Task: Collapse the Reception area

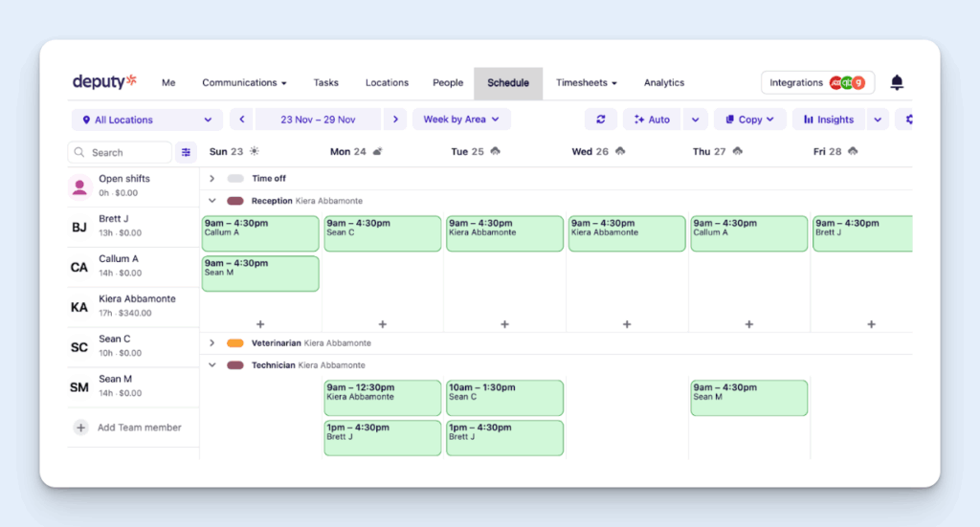Action: coord(212,201)
